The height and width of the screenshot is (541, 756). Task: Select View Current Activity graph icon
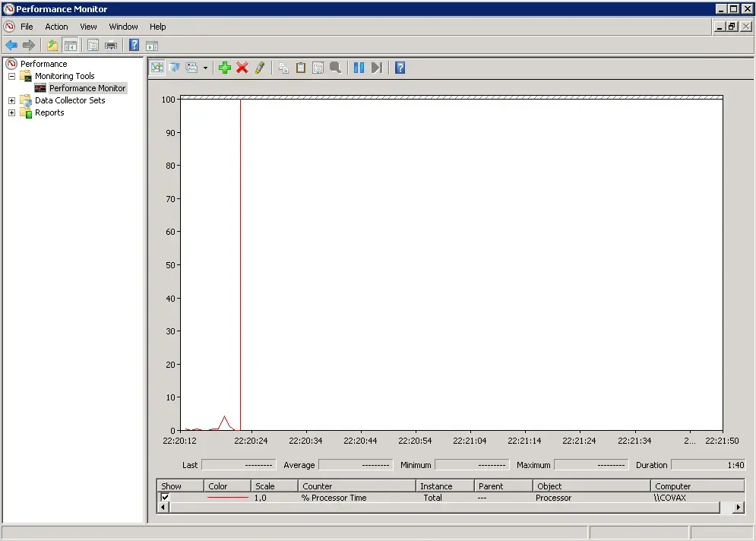coord(157,68)
